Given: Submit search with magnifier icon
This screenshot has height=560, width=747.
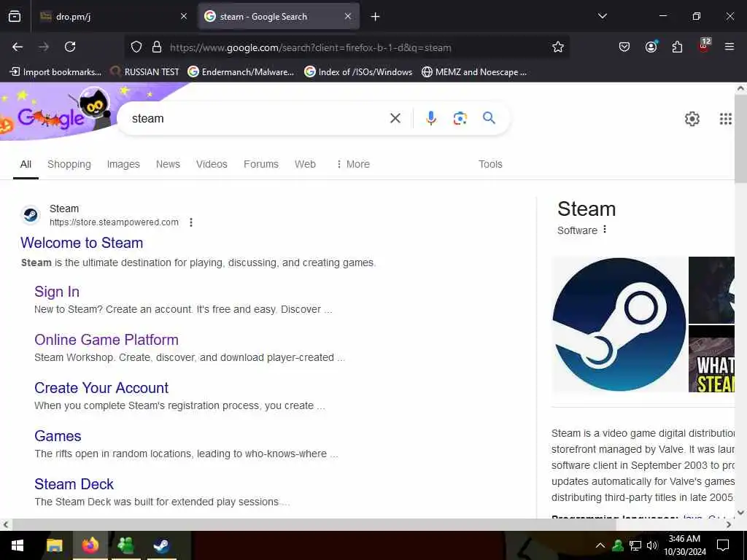Looking at the screenshot, I should click(489, 117).
